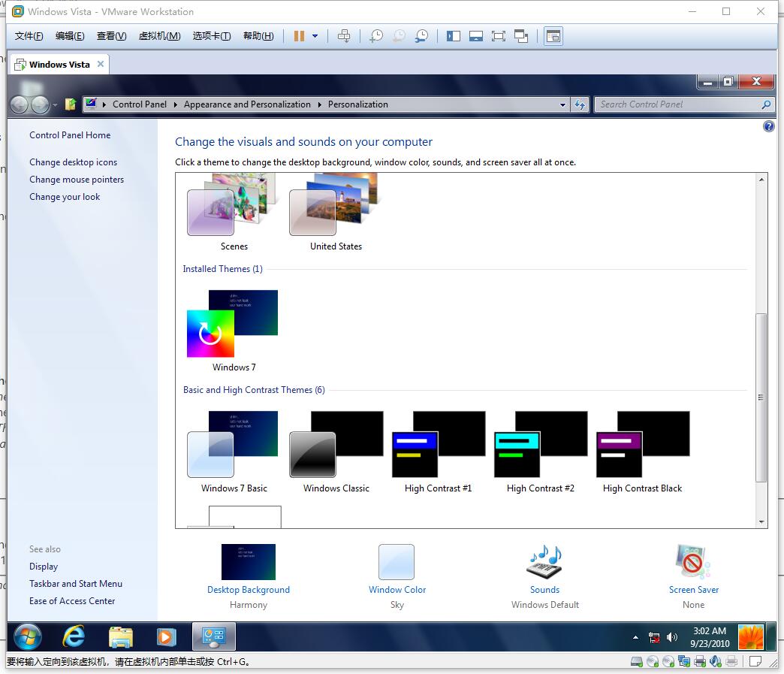Viewport: 784px width, 674px height.
Task: Open the 编辑(E) menu
Action: (70, 36)
